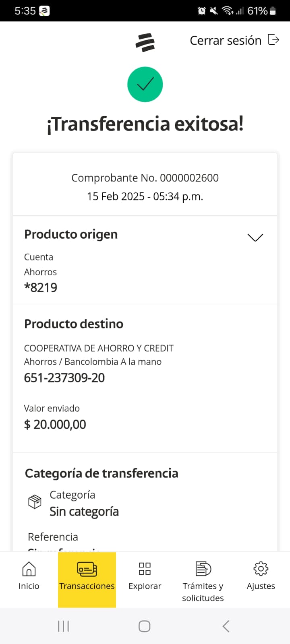
Task: Open Android recent apps button
Action: coord(64,626)
